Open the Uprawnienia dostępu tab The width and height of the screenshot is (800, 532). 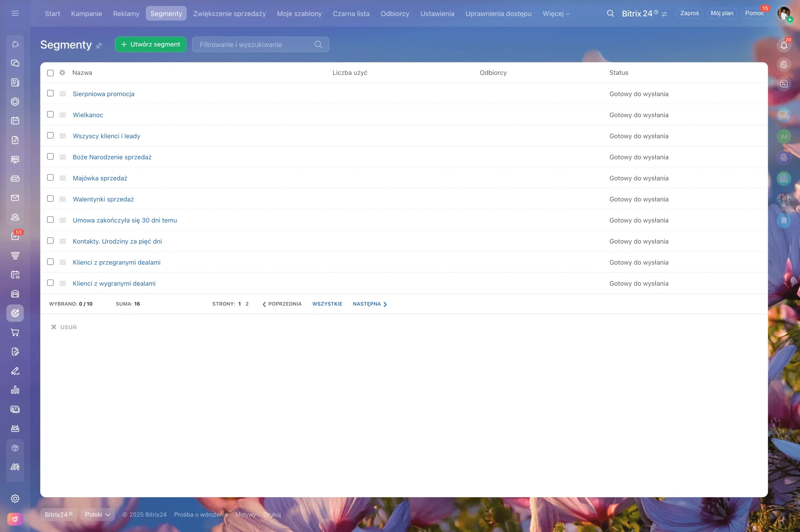click(x=498, y=13)
